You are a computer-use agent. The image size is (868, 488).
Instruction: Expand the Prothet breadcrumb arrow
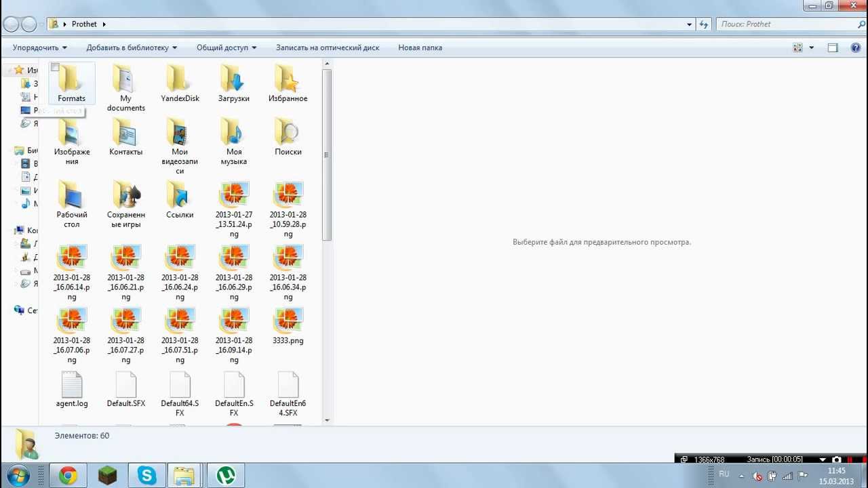(104, 24)
